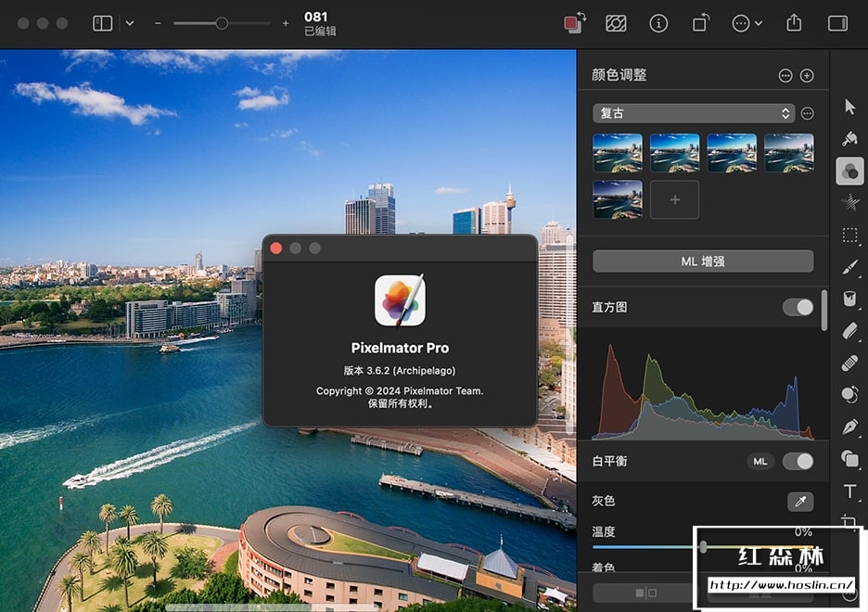Click the "已编辑" status under the title
Image resolution: width=868 pixels, height=612 pixels.
point(320,31)
